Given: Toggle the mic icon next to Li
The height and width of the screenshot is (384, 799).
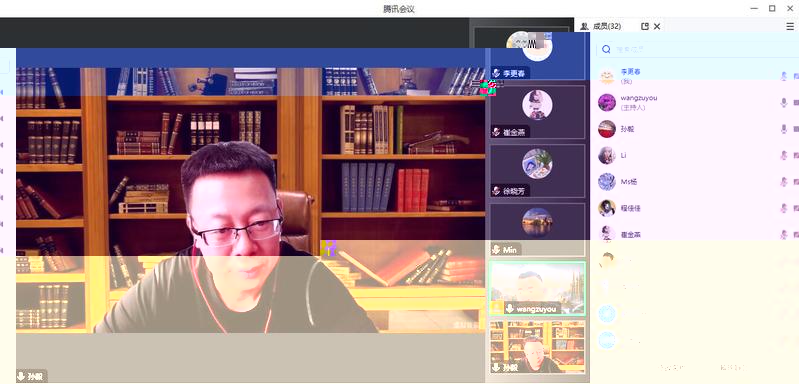Looking at the screenshot, I should 784,155.
